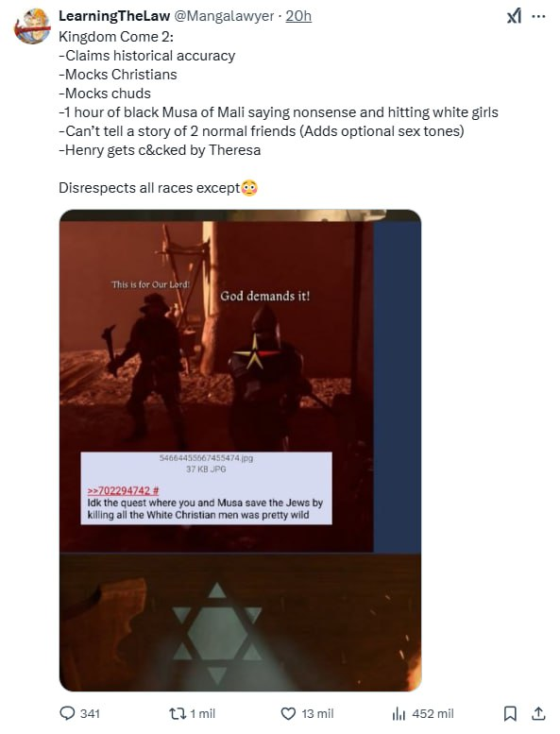Screen dimensions: 560x734
Task: Click the repost arrows icon
Action: [x=177, y=713]
